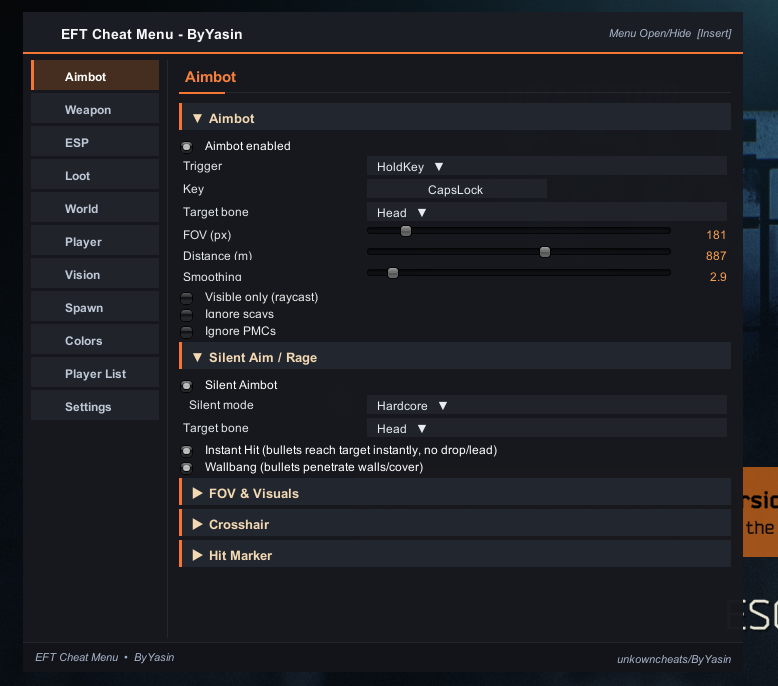This screenshot has height=686, width=778.
Task: Click the Smoothing slider handle
Action: click(393, 273)
